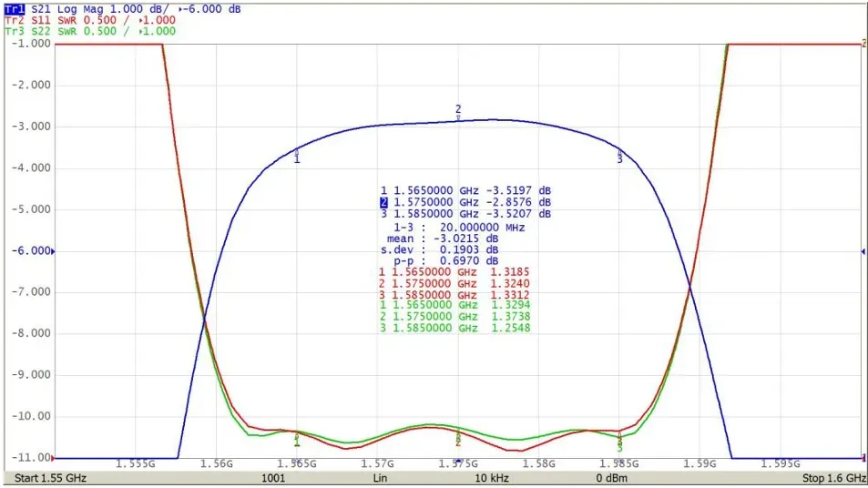Viewport: 868px width, 488px height.
Task: Click the 1.56G frequency axis label
Action: [217, 463]
